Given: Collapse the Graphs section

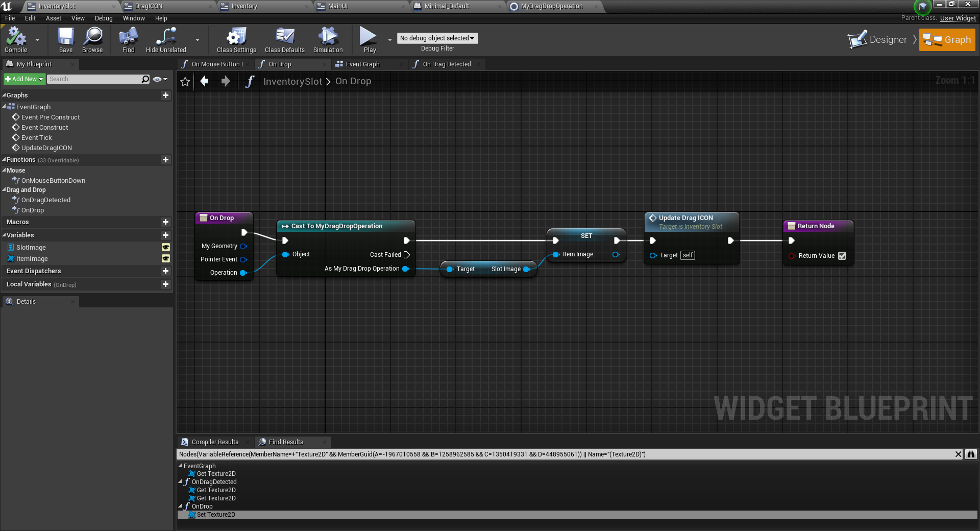Looking at the screenshot, I should tap(4, 95).
